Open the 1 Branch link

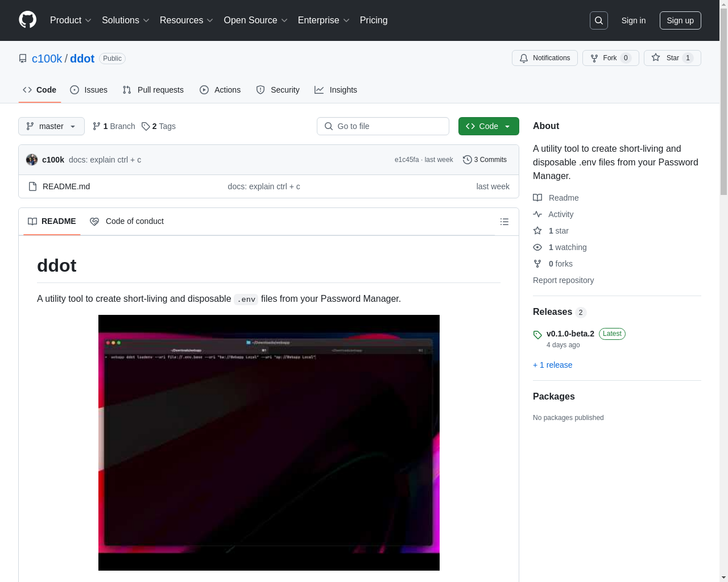click(114, 126)
